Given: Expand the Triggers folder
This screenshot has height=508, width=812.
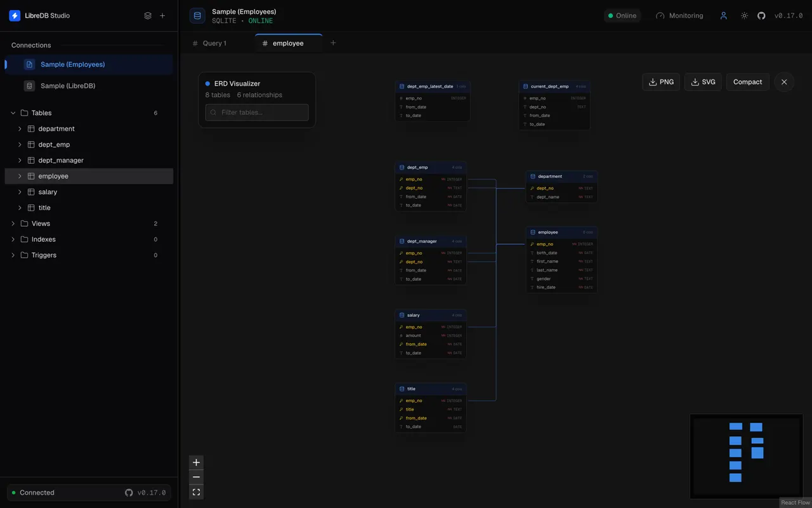Looking at the screenshot, I should (x=13, y=255).
